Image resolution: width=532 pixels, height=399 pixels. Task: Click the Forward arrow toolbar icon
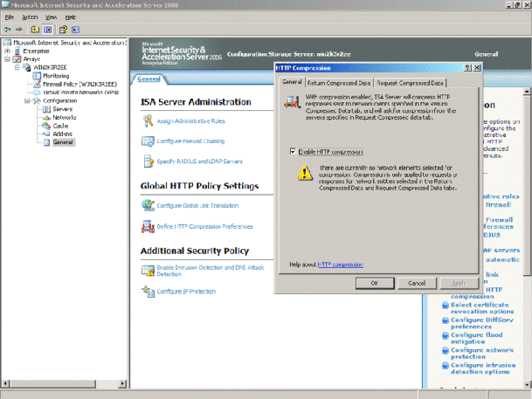[19, 30]
